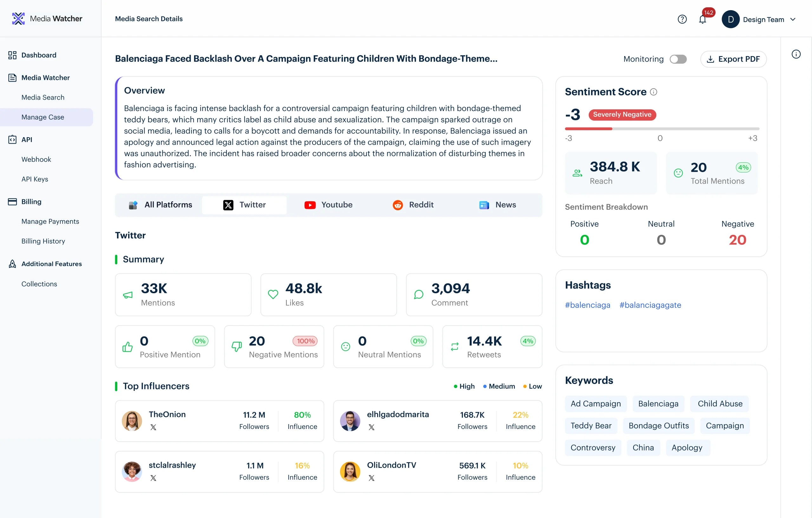Click the Media Watcher sidebar document icon
Screen dimensions: 812x518
pos(12,78)
